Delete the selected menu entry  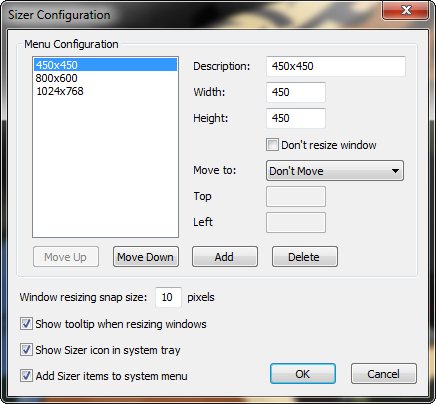305,257
